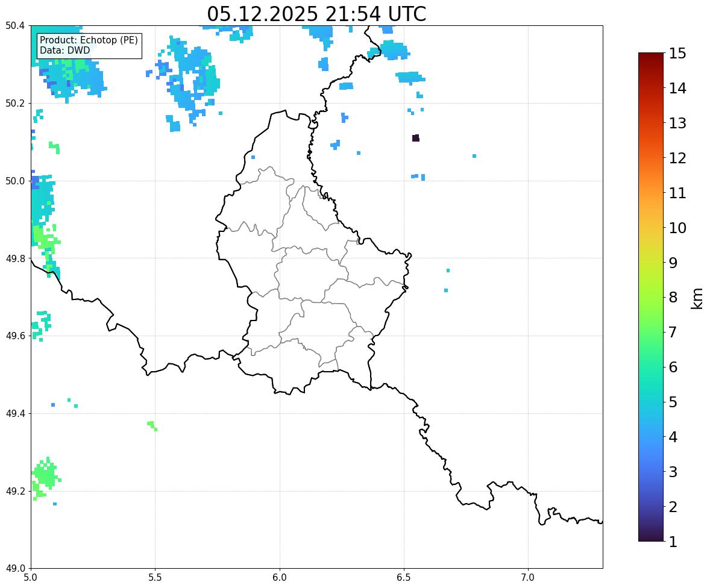Click the colorbar label 10
This screenshot has height=588, width=710.
[677, 228]
